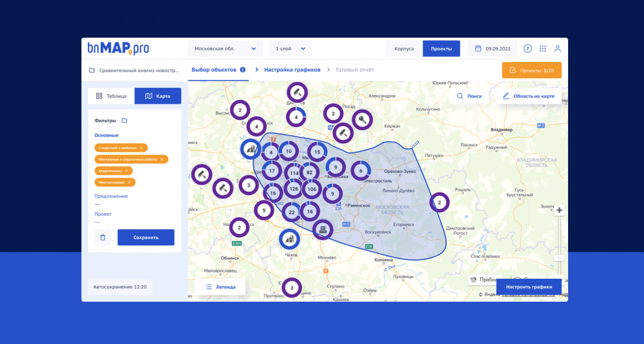Screen dimensions: 644x344
Task: Select the cluster marker labeled 126
Action: click(294, 189)
